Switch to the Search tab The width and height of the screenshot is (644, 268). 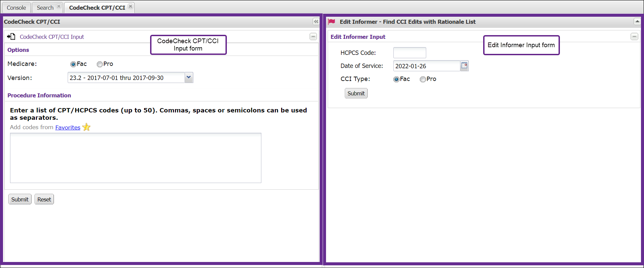pyautogui.click(x=45, y=8)
